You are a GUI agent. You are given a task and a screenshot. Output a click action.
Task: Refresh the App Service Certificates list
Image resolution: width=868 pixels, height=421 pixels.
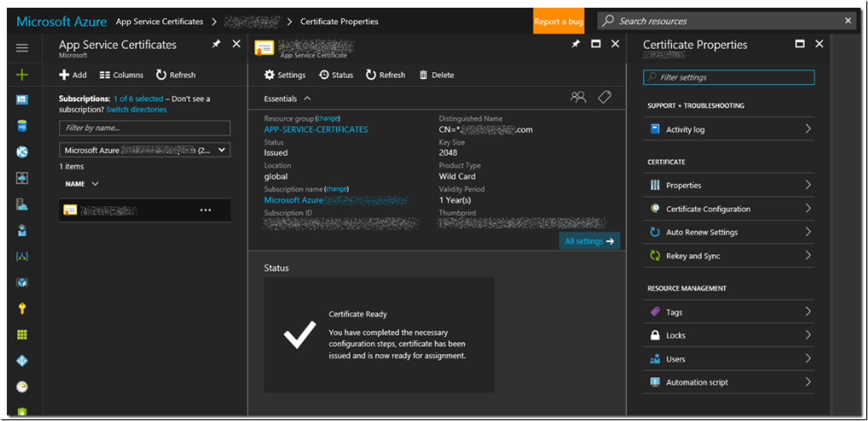click(176, 75)
